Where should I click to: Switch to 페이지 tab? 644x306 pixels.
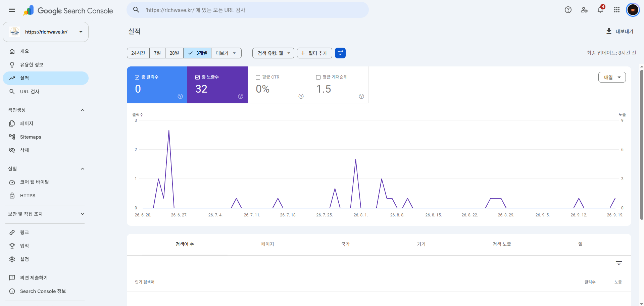(267, 244)
